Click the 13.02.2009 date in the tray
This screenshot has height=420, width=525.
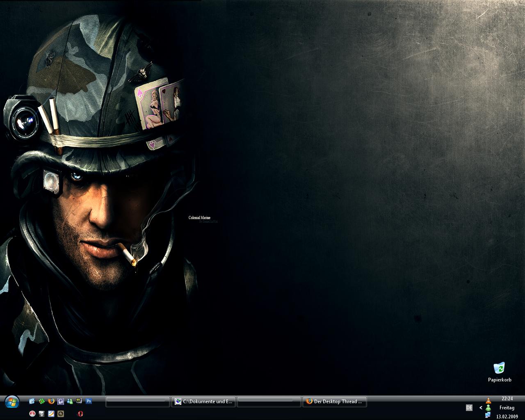507,416
